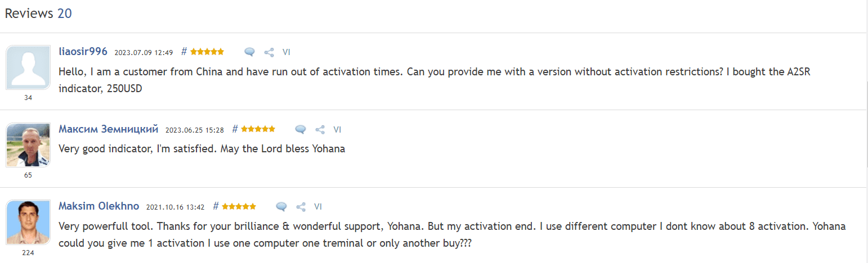This screenshot has height=263, width=868.
Task: Open Максим Земницкий's profile name link
Action: tap(108, 129)
